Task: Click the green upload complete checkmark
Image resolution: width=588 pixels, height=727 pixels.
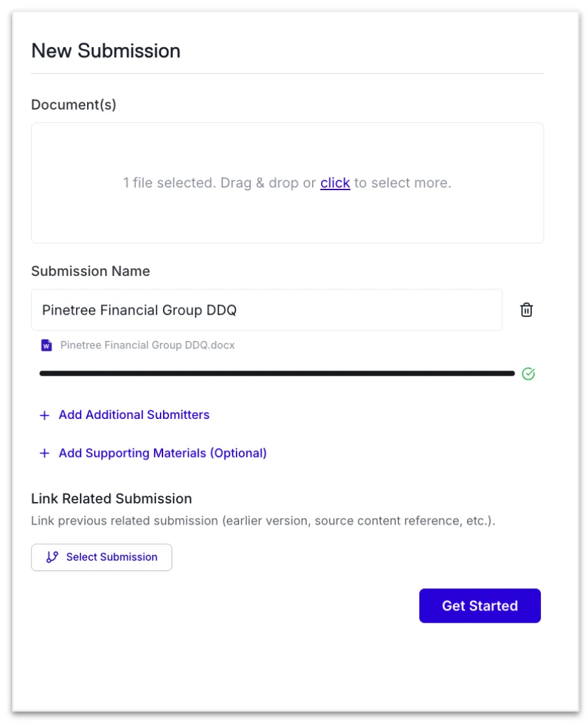Action: 528,374
